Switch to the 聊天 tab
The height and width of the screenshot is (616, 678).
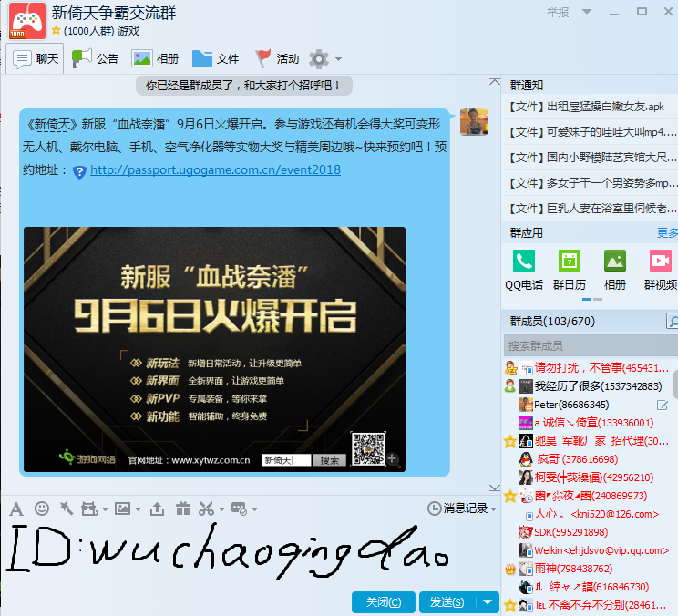tap(35, 58)
